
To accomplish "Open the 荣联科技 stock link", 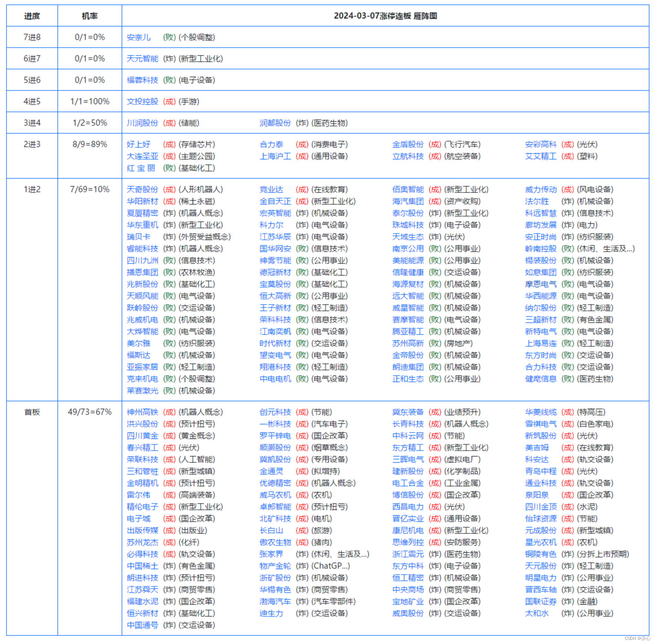I will (142, 460).
